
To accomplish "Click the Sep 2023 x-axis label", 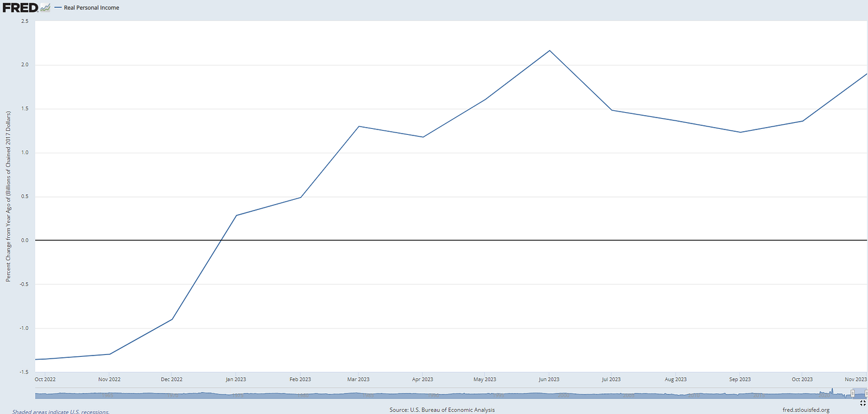I will (739, 379).
